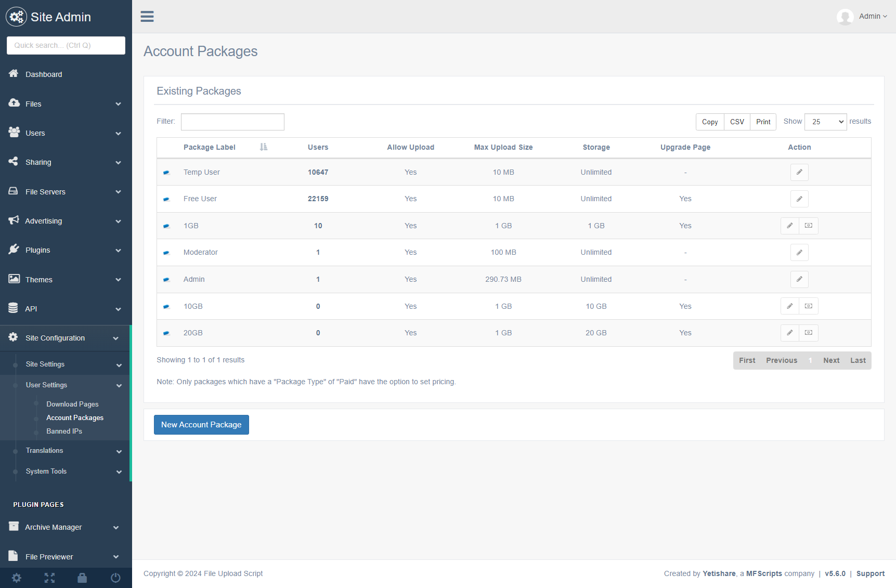Click edit pencil icon for Temp User
Screen dimensions: 896x588
799,172
